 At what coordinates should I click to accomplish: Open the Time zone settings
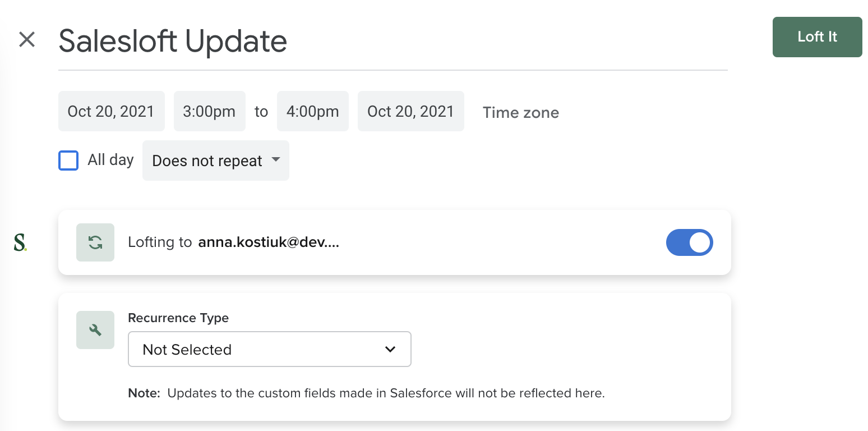click(520, 112)
